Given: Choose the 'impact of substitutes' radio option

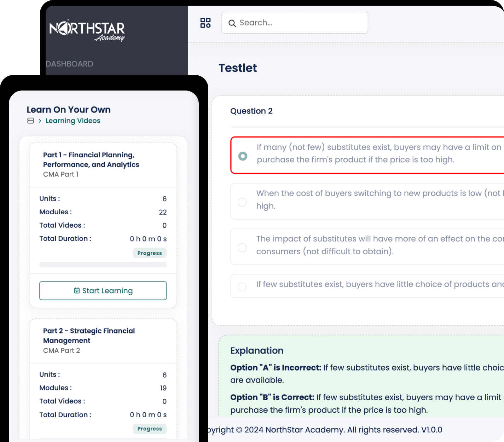Looking at the screenshot, I should point(242,248).
